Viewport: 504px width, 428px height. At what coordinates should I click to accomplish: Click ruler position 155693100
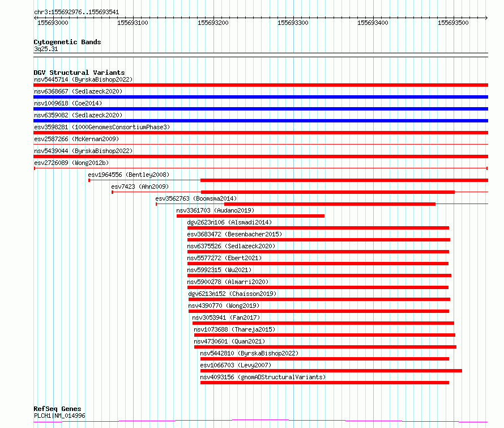click(133, 23)
